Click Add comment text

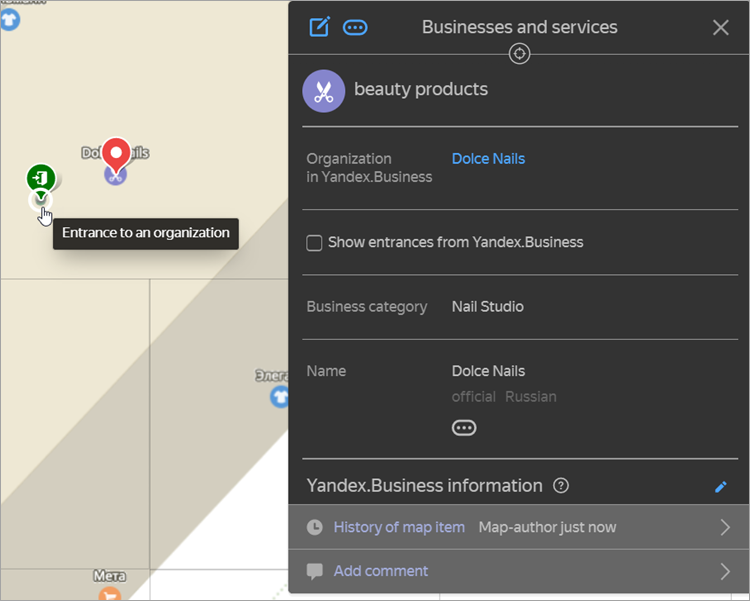[380, 571]
